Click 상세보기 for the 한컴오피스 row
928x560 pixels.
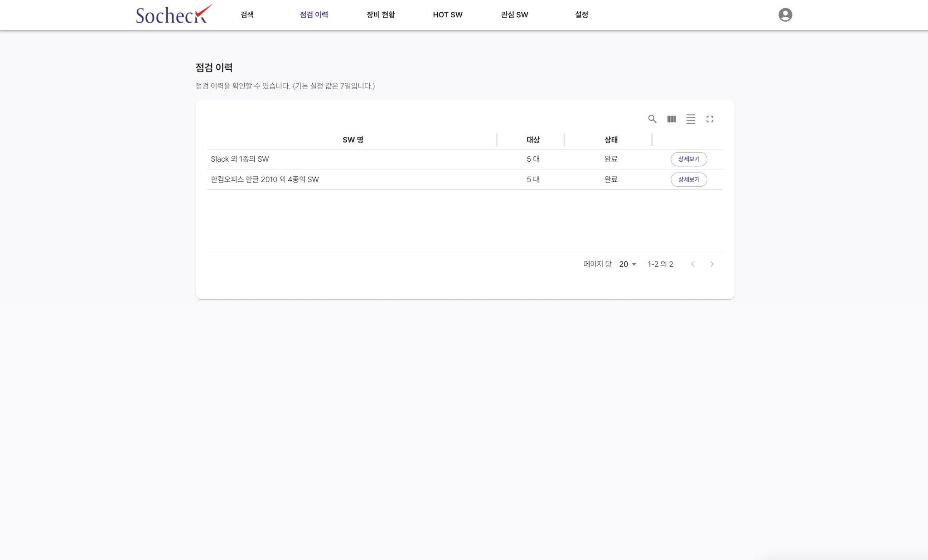click(x=688, y=179)
